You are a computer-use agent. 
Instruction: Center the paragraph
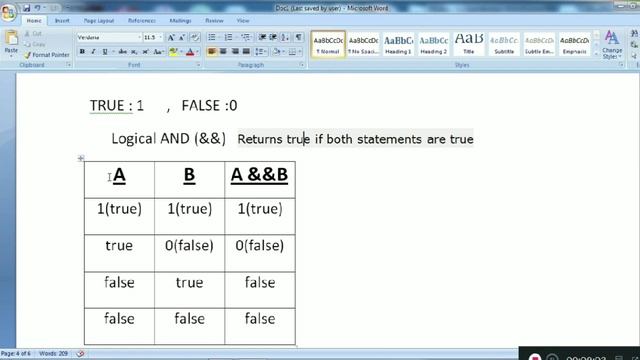[x=223, y=52]
